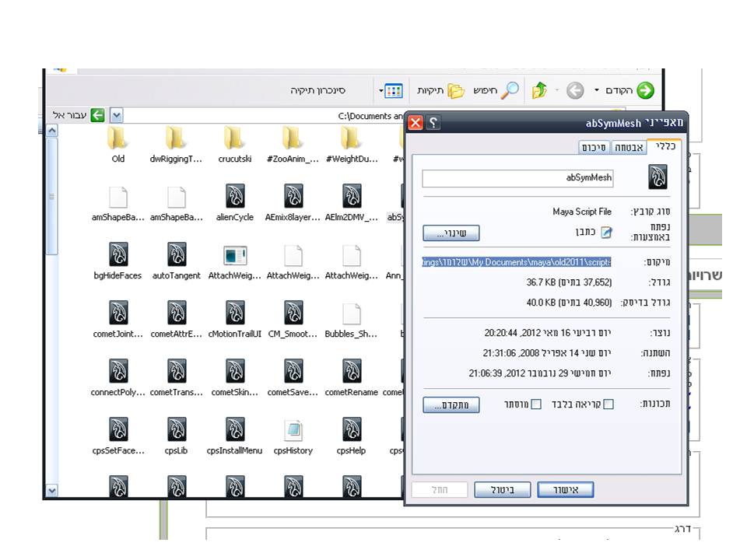Toggle the hidden attribute checkbox
The height and width of the screenshot is (560, 747).
coord(536,404)
